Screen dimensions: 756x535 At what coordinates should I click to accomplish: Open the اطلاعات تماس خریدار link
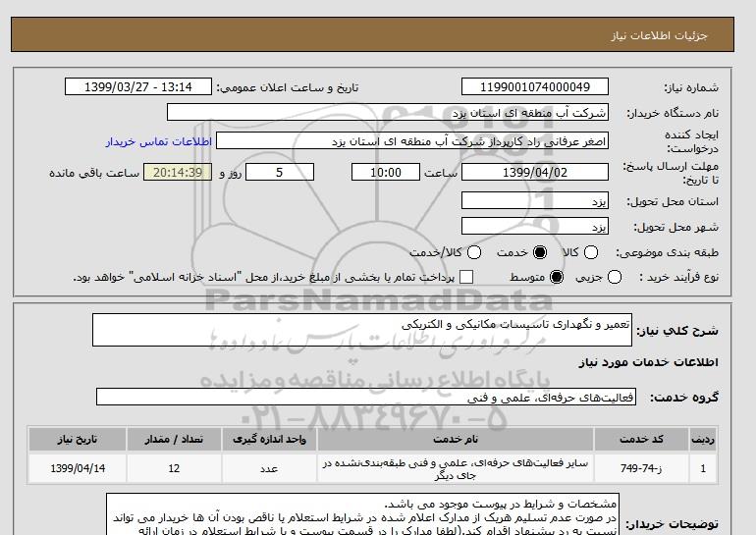[x=159, y=141]
